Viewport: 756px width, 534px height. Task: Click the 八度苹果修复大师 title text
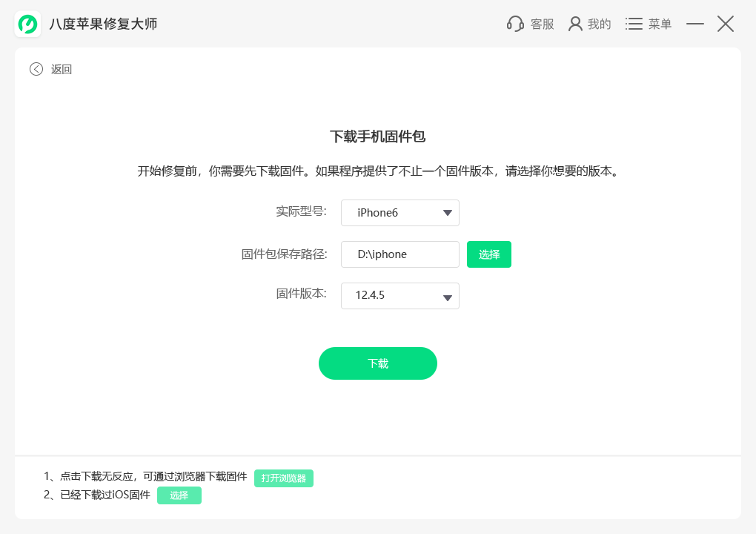tap(103, 24)
